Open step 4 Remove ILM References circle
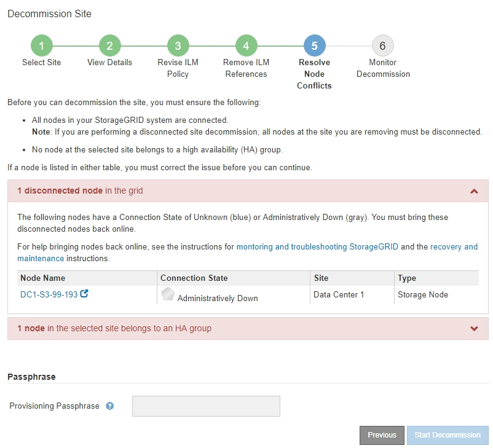 point(246,46)
